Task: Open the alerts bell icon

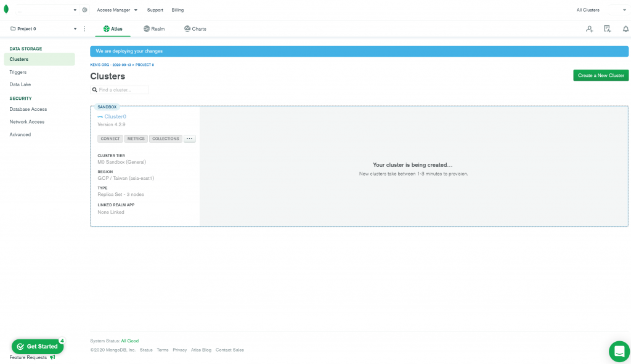Action: click(x=625, y=29)
